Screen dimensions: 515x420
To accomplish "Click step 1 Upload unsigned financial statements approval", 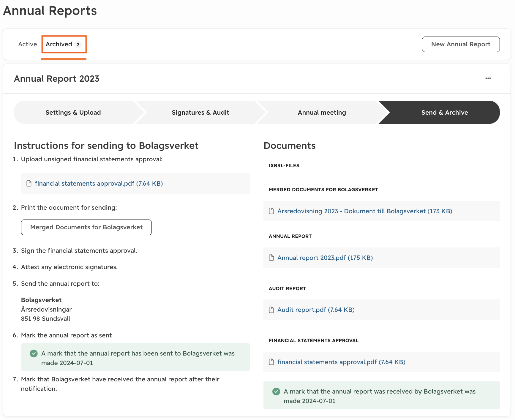I will (x=92, y=159).
